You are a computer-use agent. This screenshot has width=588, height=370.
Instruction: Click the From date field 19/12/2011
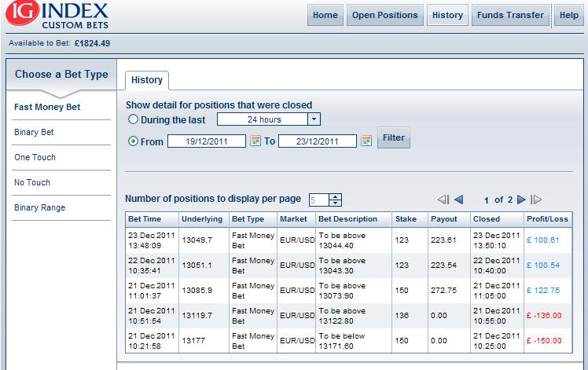click(207, 141)
